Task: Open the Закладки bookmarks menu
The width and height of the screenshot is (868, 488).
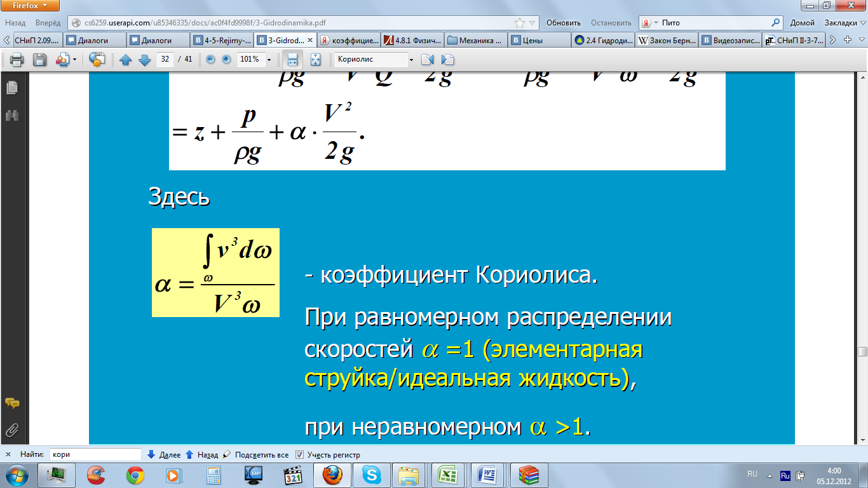Action: tap(844, 22)
